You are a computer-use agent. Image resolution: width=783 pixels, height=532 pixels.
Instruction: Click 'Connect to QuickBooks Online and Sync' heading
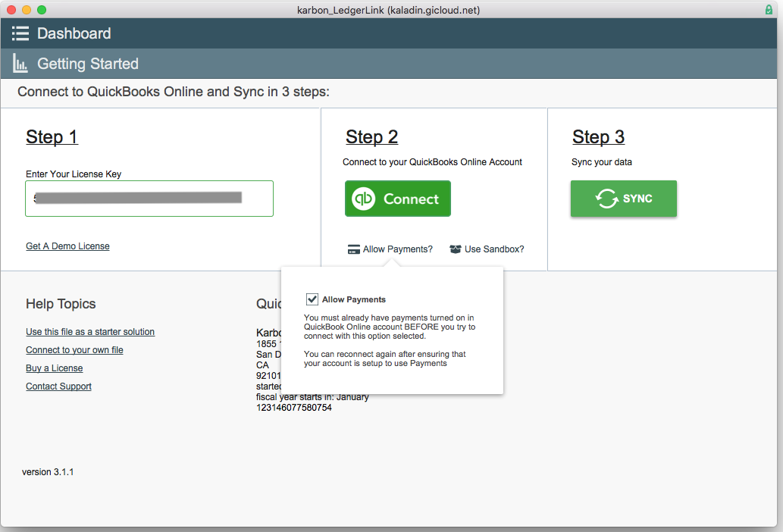point(174,92)
